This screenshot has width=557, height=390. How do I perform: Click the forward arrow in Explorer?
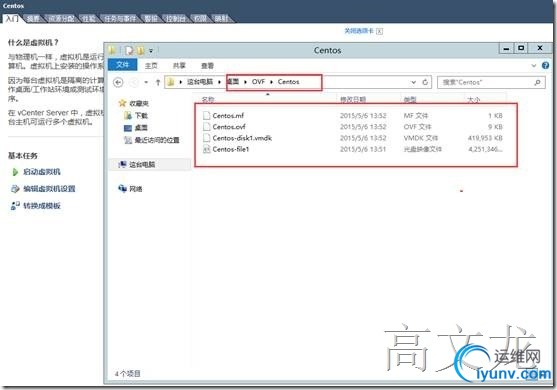point(134,82)
